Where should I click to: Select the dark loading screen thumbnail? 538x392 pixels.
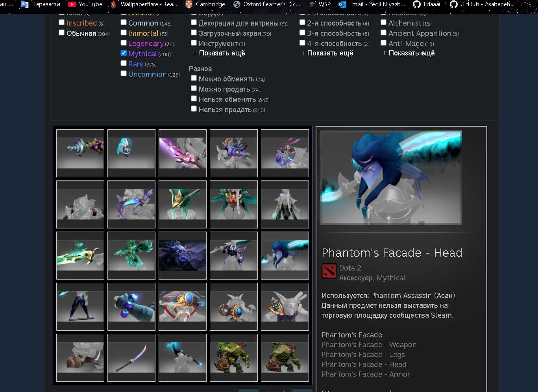183,256
